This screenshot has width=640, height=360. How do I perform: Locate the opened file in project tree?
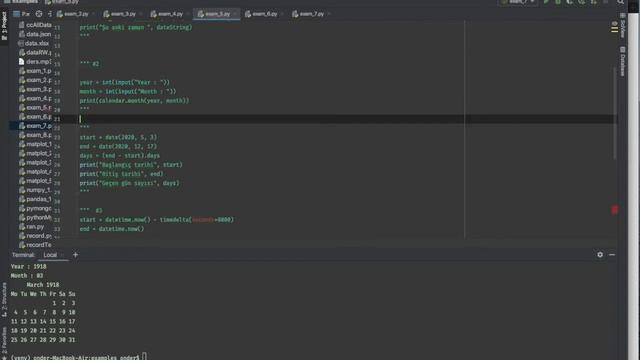(x=39, y=14)
